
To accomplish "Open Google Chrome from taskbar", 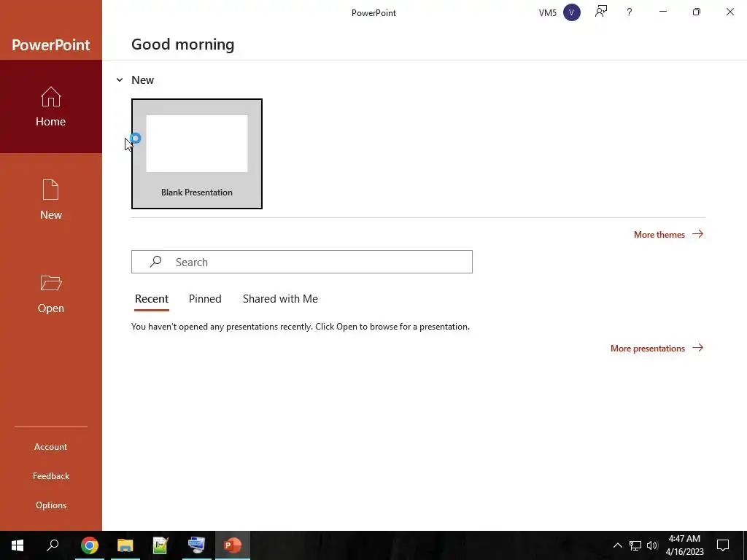I will [90, 545].
